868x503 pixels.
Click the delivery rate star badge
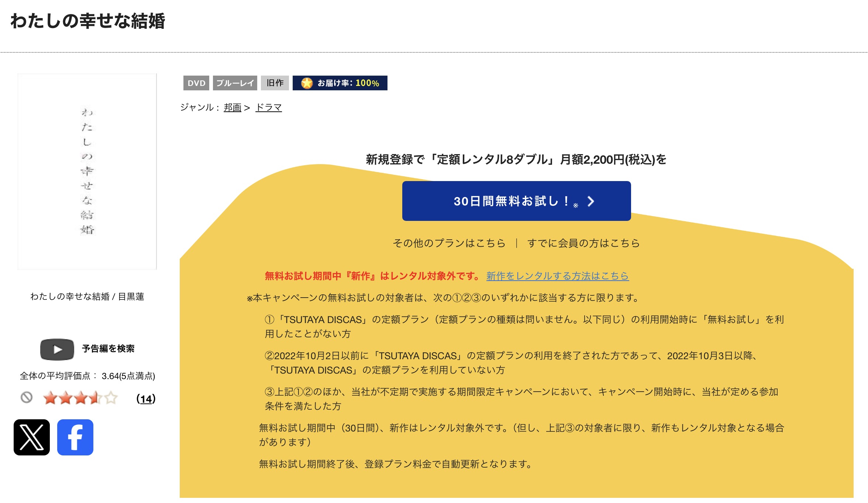(x=307, y=83)
